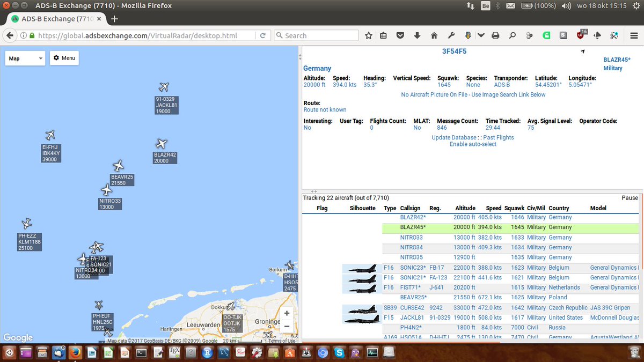Open the Terminal from the dock
Viewport: 644px width, 362px height.
142,352
